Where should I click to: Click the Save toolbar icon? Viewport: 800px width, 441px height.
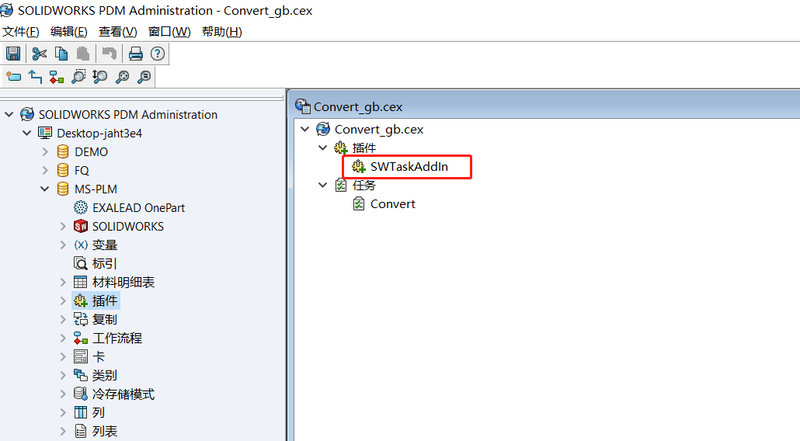tap(14, 53)
